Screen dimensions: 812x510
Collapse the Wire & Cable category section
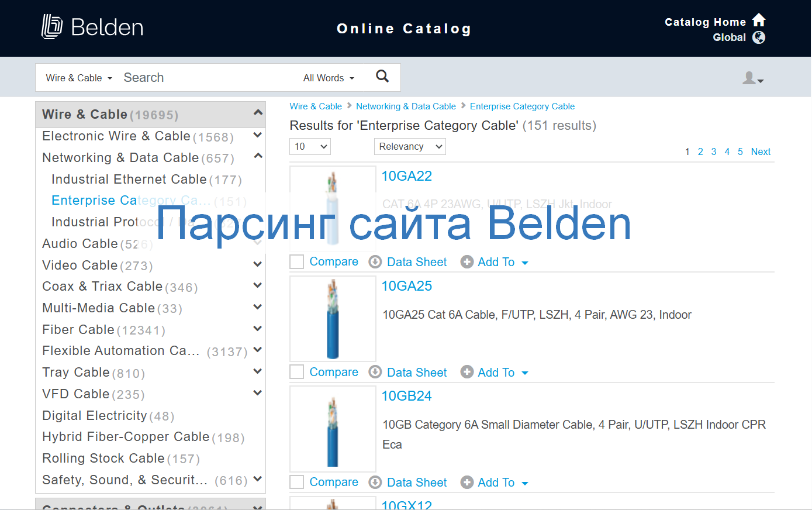tap(258, 113)
